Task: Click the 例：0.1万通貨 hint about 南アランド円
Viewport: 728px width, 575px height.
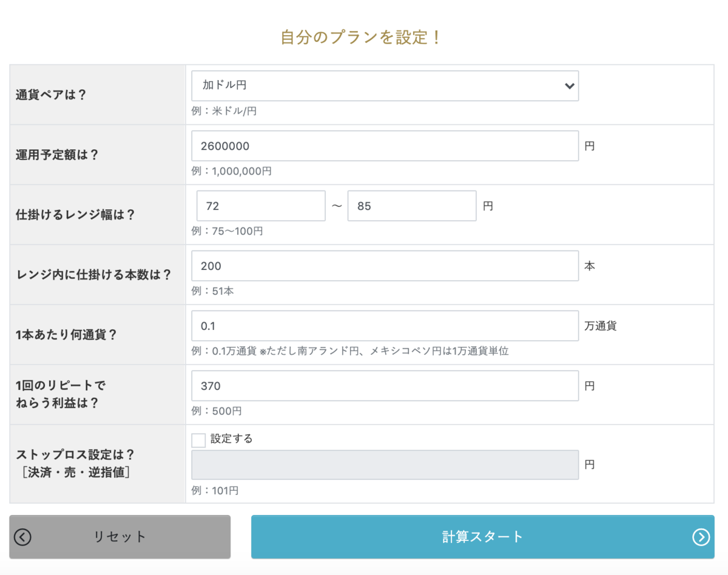Action: pos(350,351)
